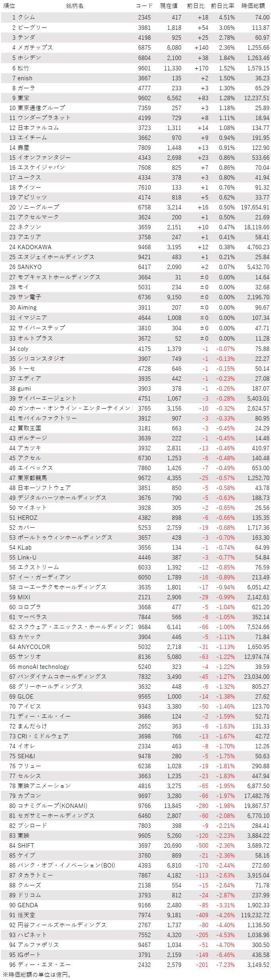Select the バンダイナムコホールディングス name
271x980 pixels.
coord(62,676)
